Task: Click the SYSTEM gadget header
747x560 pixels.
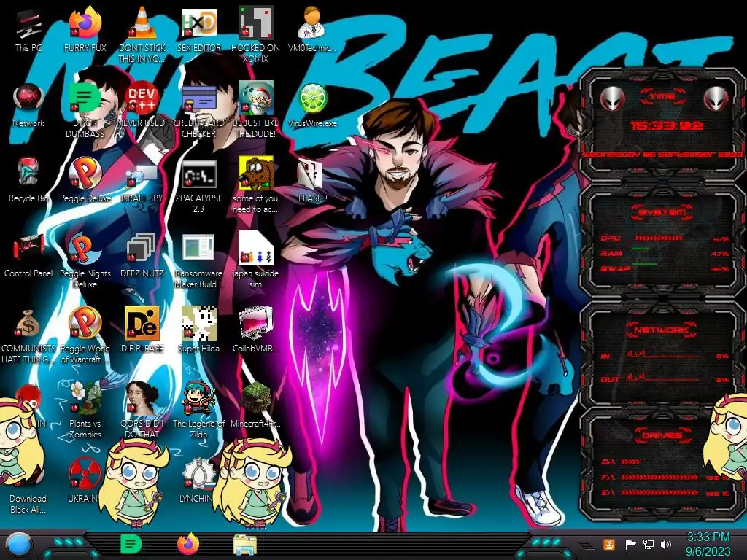Action: [662, 212]
